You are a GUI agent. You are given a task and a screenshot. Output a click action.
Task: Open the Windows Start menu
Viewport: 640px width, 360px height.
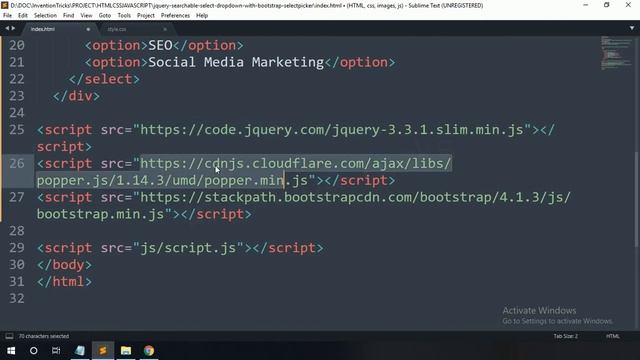[11, 351]
